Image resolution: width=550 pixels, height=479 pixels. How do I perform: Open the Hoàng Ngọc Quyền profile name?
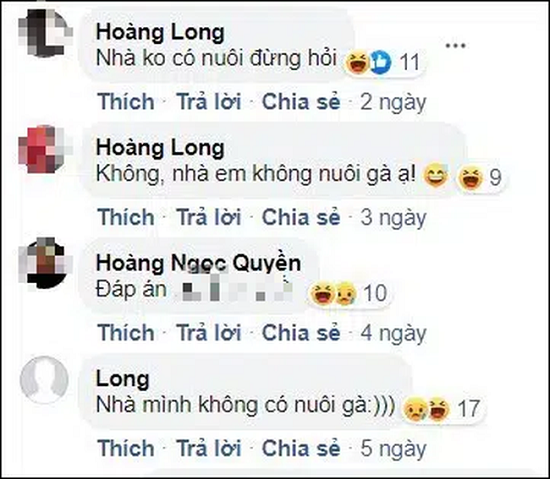(199, 264)
